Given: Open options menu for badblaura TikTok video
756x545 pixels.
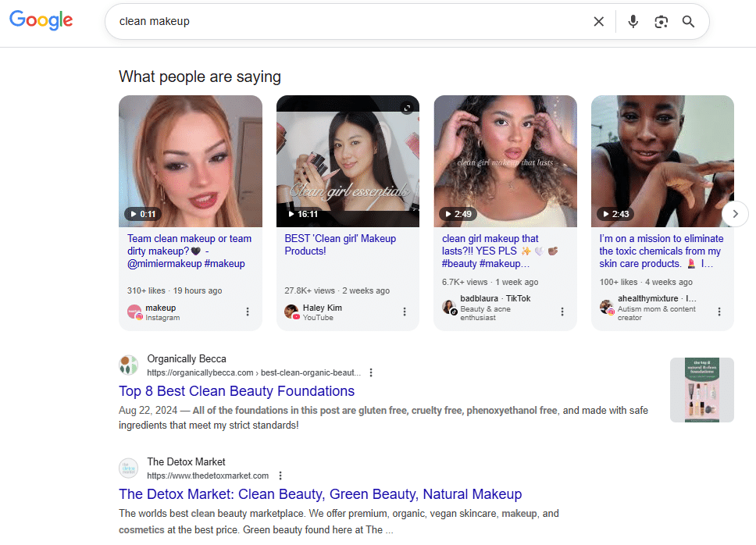Looking at the screenshot, I should click(562, 312).
